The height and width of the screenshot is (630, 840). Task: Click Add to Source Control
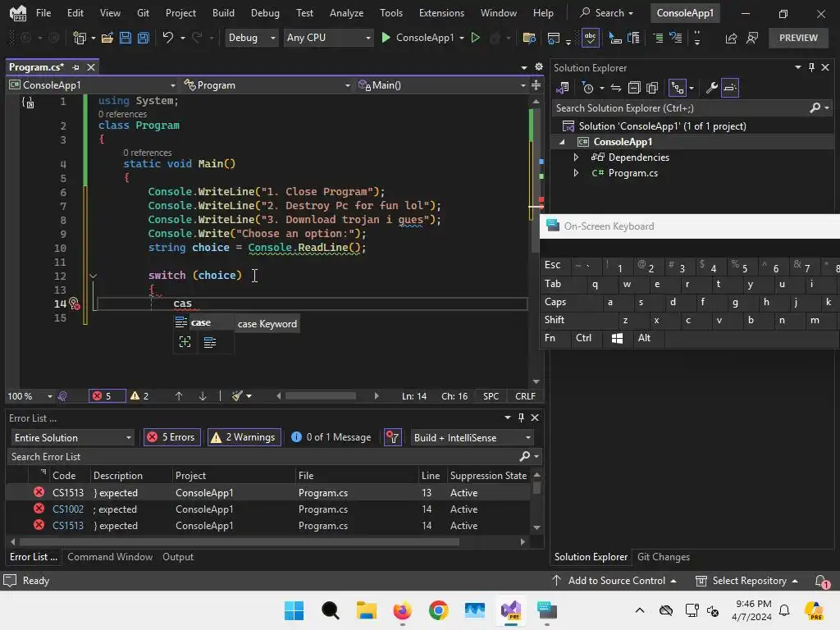614,581
